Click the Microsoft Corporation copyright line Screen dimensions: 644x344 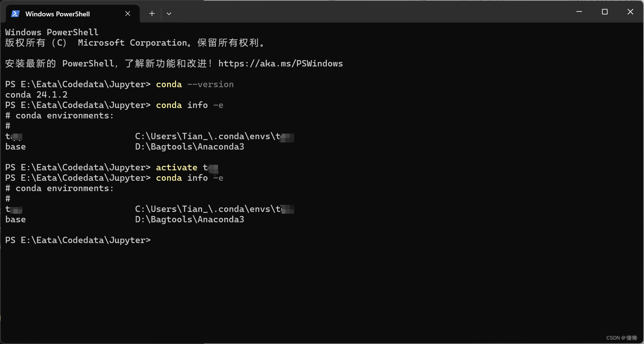tap(135, 43)
